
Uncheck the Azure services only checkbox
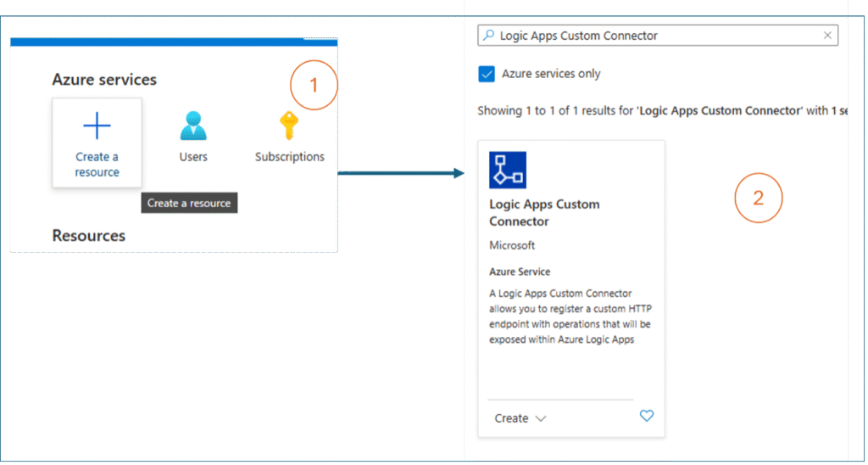coord(487,74)
